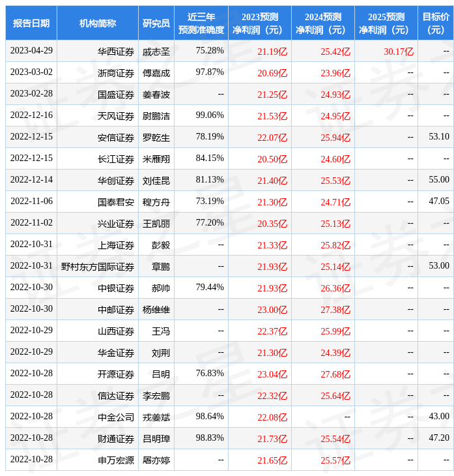The height and width of the screenshot is (476, 454).
Task: Sort by 近三年预测准确度 column header
Action: click(201, 23)
